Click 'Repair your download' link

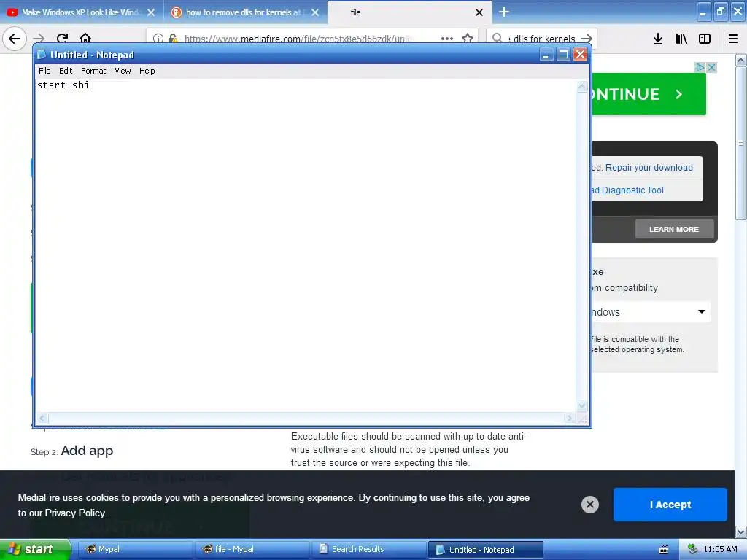(649, 168)
